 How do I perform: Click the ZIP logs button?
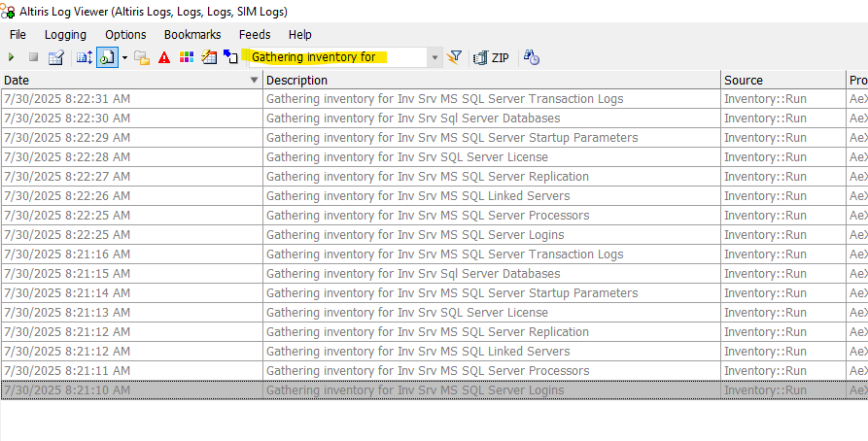492,57
